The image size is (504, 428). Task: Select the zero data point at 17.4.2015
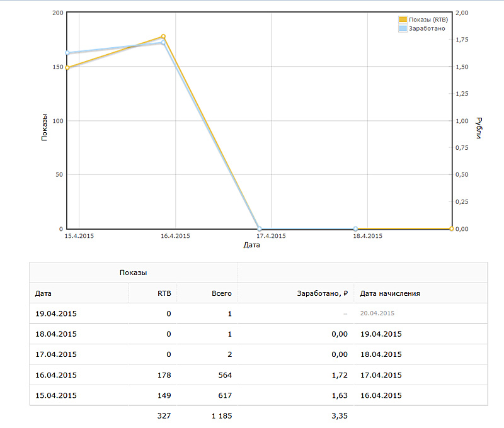tap(260, 228)
